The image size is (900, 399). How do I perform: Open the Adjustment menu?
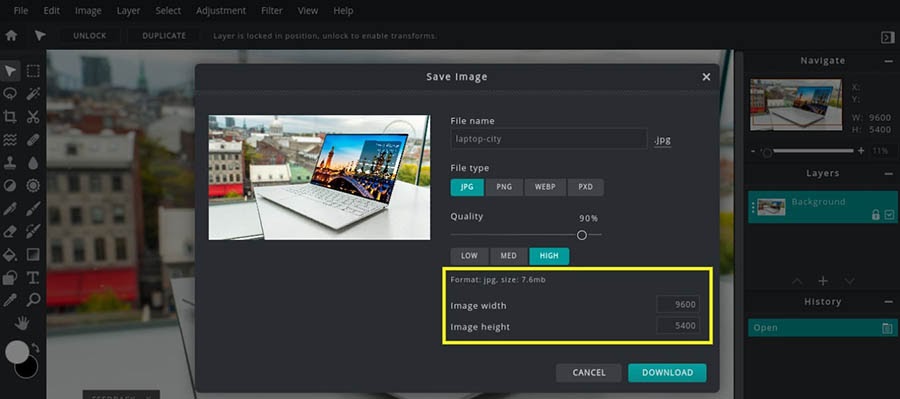[221, 11]
